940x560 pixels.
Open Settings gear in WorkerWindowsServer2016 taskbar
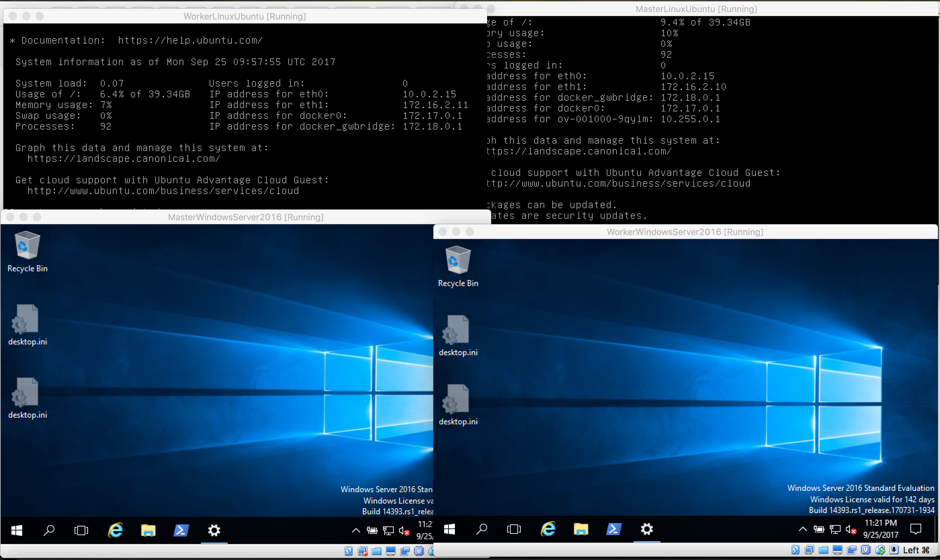[x=647, y=529]
